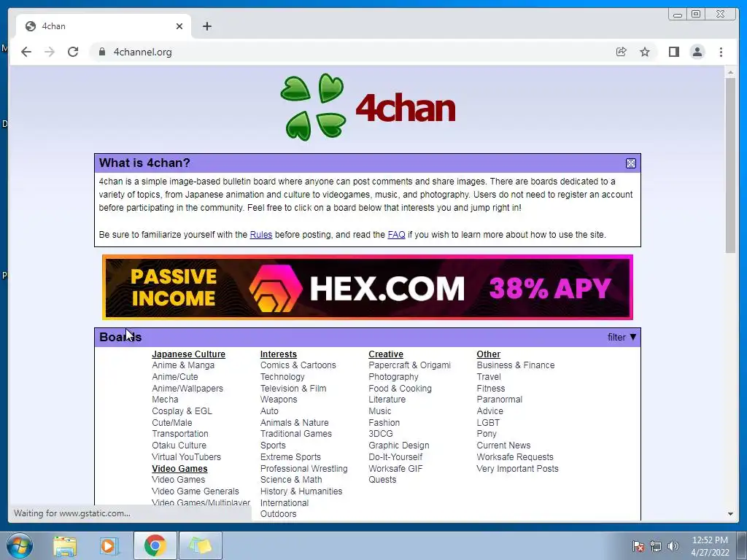Open the Graphic Design board
Screen dimensions: 747x560
(399, 446)
